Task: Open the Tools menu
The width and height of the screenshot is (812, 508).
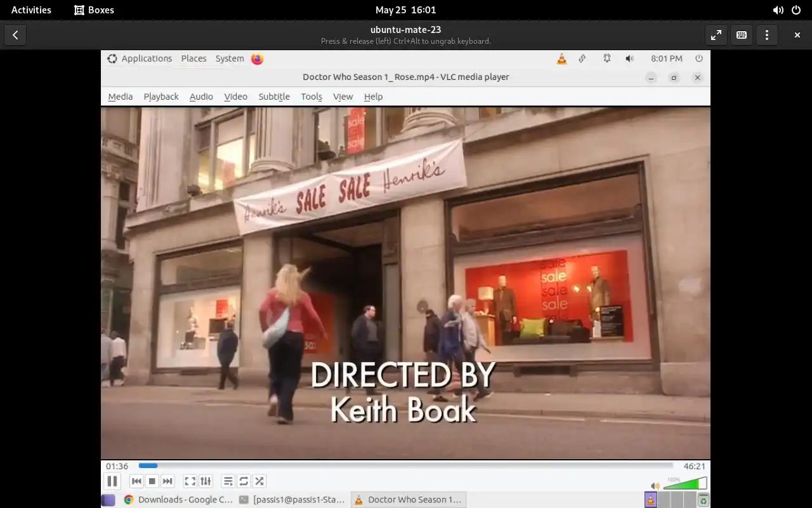Action: (x=311, y=97)
